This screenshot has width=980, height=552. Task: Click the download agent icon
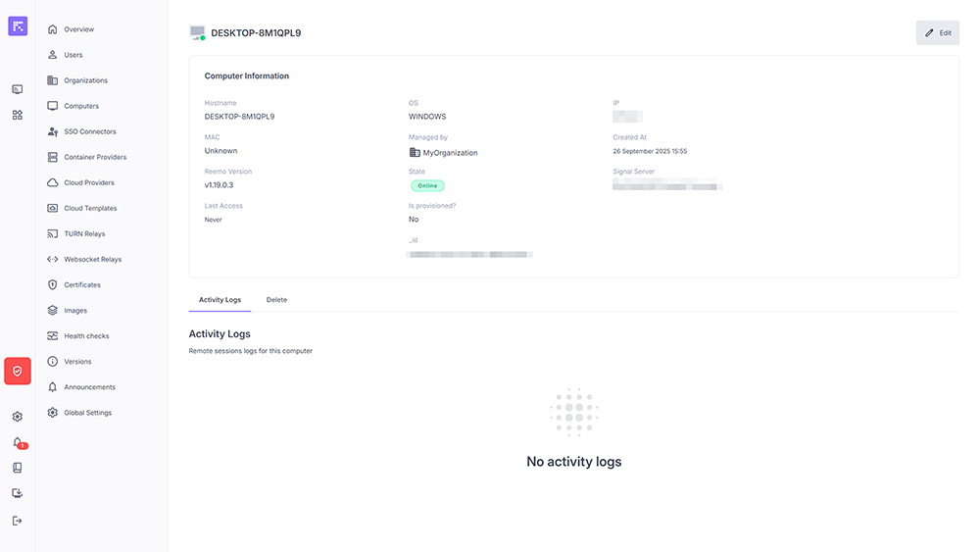(x=18, y=493)
